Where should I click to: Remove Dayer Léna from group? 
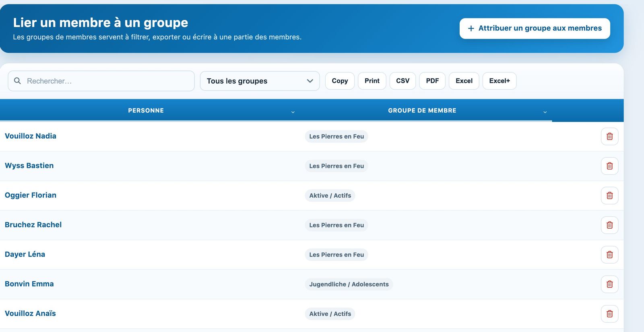(609, 254)
